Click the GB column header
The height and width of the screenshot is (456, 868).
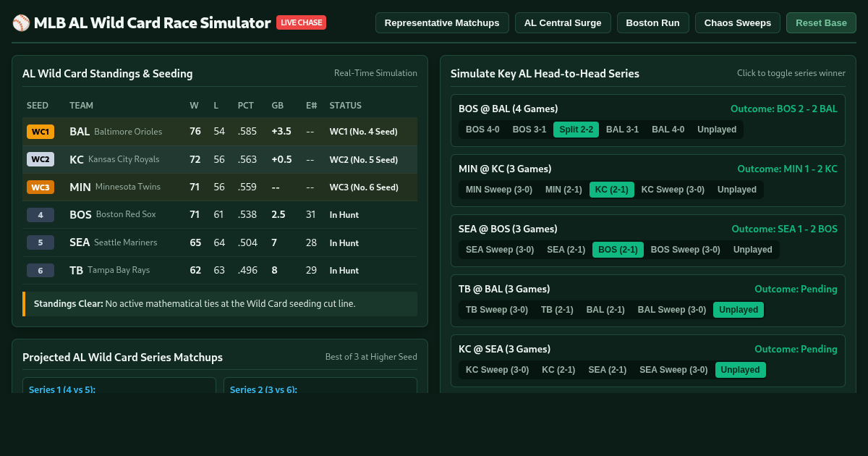coord(278,106)
